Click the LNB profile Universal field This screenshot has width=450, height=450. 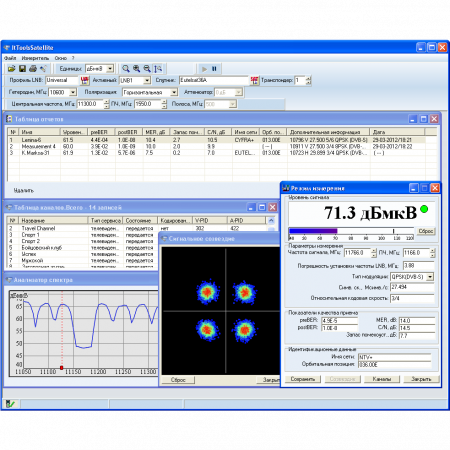click(x=62, y=80)
